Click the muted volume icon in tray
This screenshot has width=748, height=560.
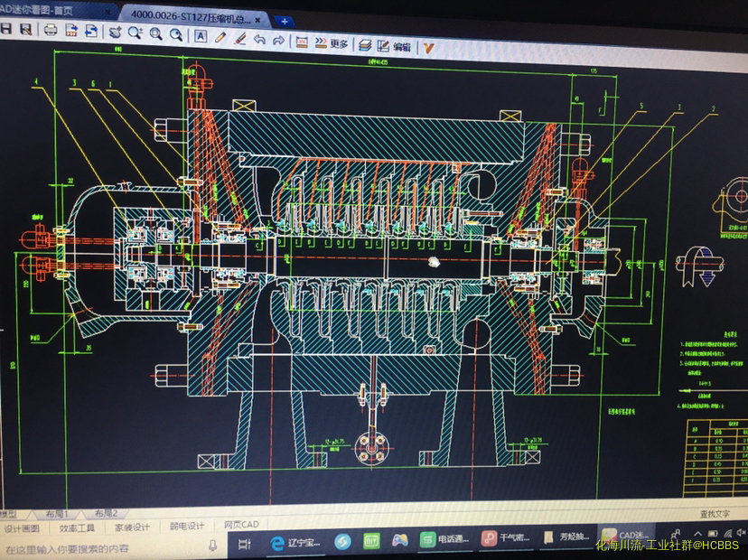742,532
